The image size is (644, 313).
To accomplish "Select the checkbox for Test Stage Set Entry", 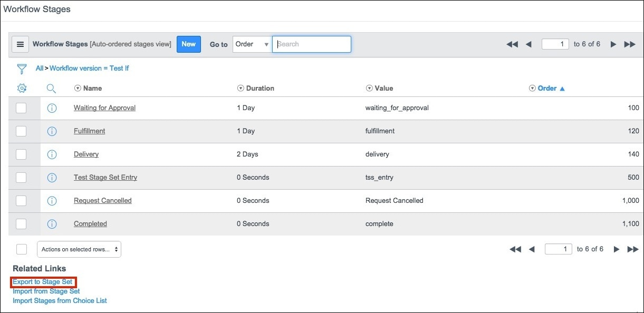I will click(x=22, y=178).
